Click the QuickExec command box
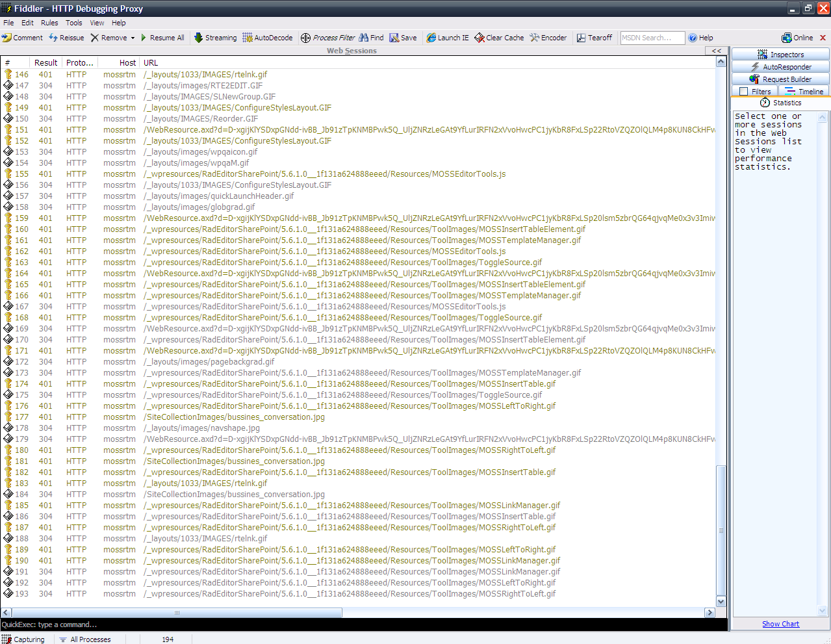The width and height of the screenshot is (831, 644). [x=364, y=625]
